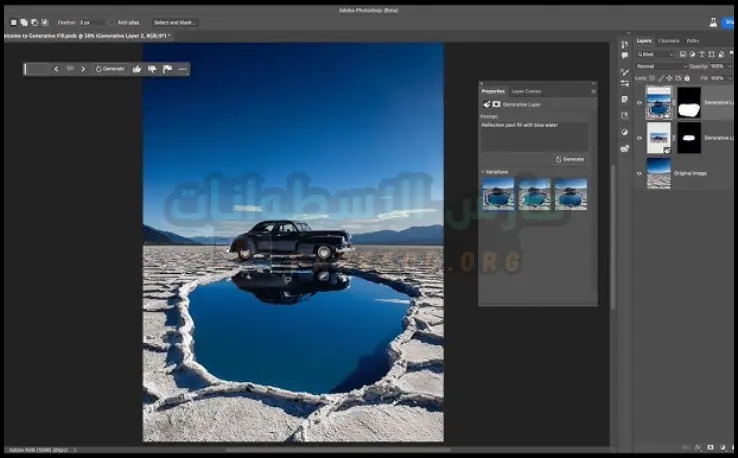Hide the top Generative Layer with eye icon
The height and width of the screenshot is (458, 738).
(639, 102)
